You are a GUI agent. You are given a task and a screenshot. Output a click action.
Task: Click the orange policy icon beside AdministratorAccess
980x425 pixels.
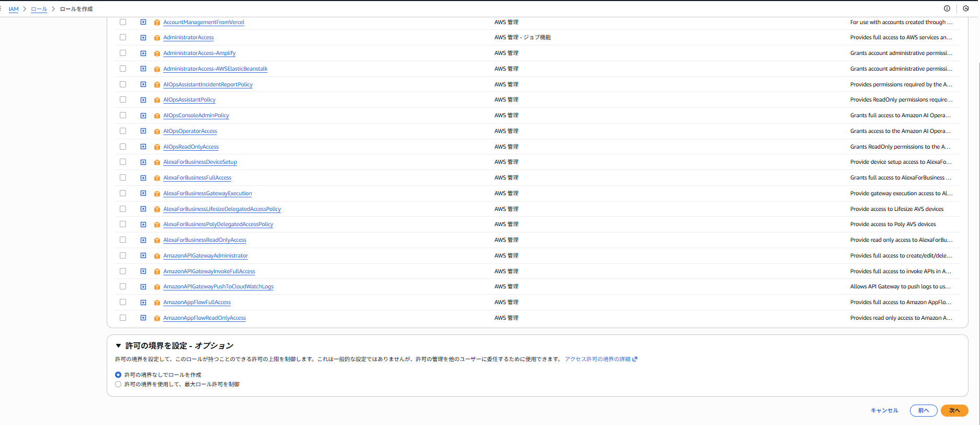[157, 38]
